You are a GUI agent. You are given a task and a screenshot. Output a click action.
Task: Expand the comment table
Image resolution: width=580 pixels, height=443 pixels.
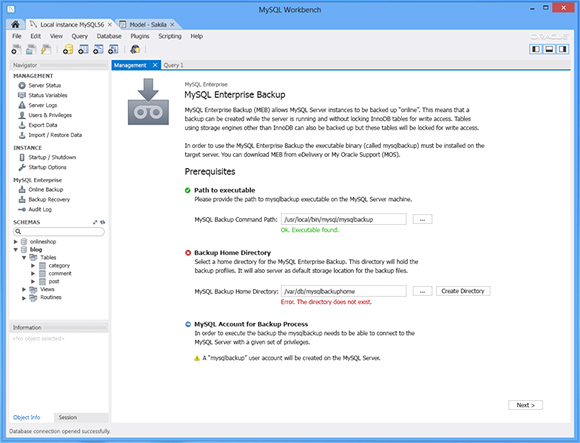[33, 274]
